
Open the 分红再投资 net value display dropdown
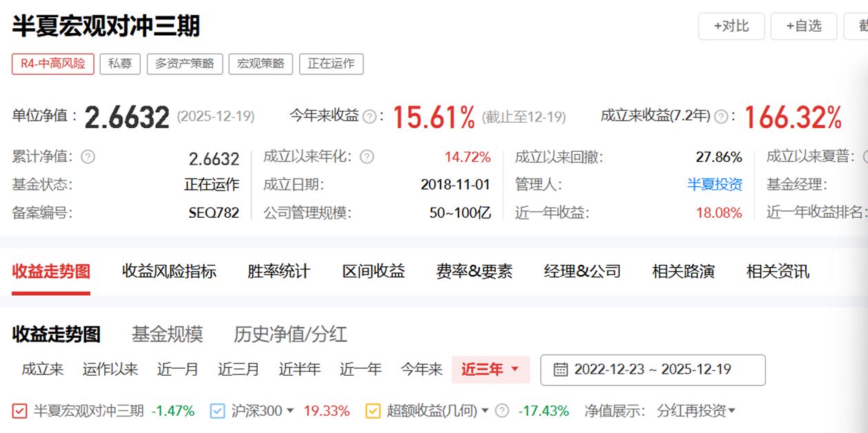click(x=696, y=411)
